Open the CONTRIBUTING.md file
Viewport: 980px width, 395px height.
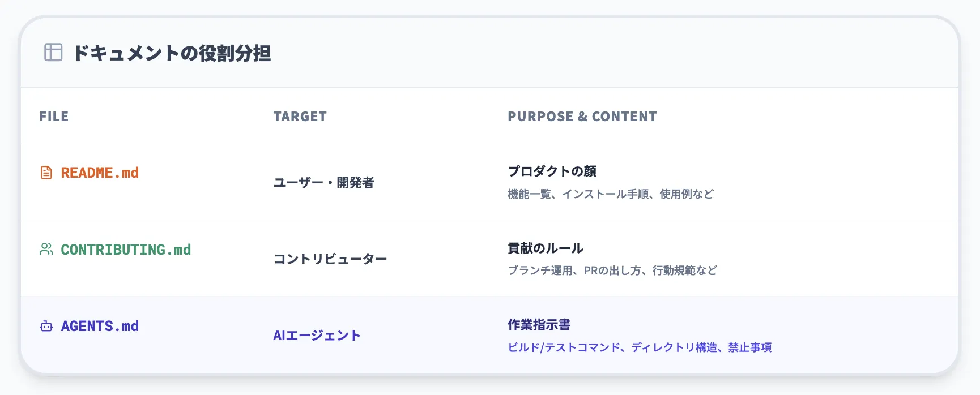(126, 250)
